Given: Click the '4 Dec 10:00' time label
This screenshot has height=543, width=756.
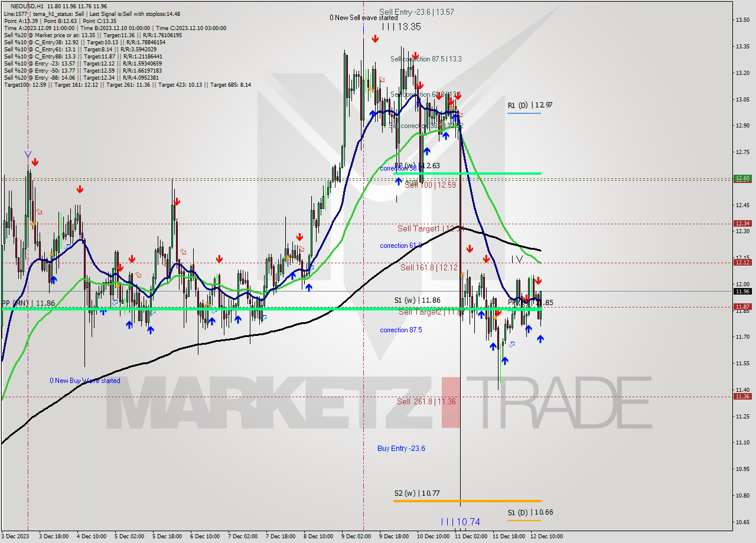Looking at the screenshot, I should click(92, 537).
